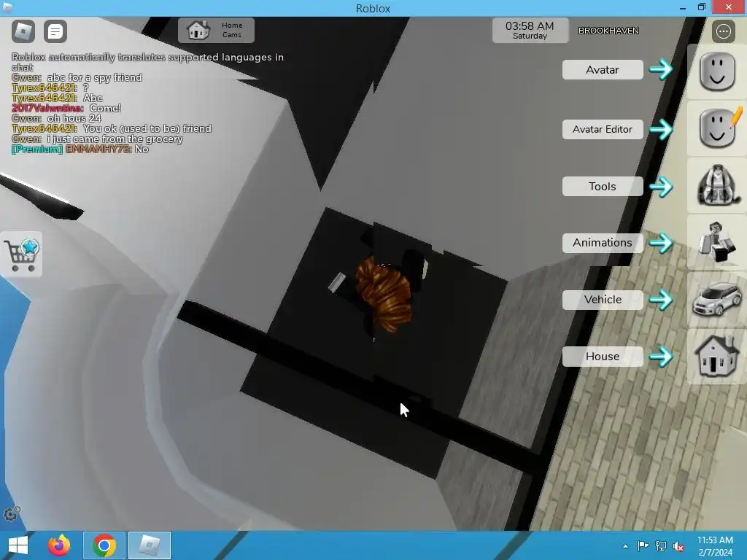Click the Avatar Editor label button
Image resolution: width=747 pixels, height=560 pixels.
(x=602, y=129)
